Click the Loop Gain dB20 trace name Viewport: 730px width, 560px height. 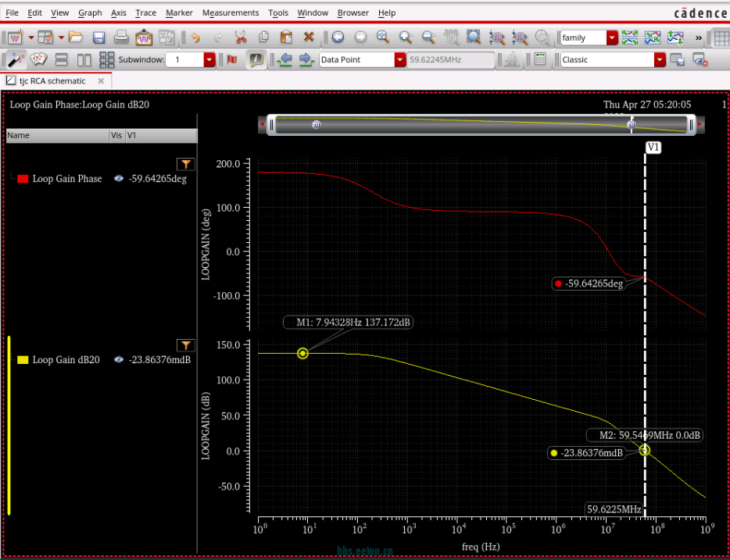click(x=66, y=359)
